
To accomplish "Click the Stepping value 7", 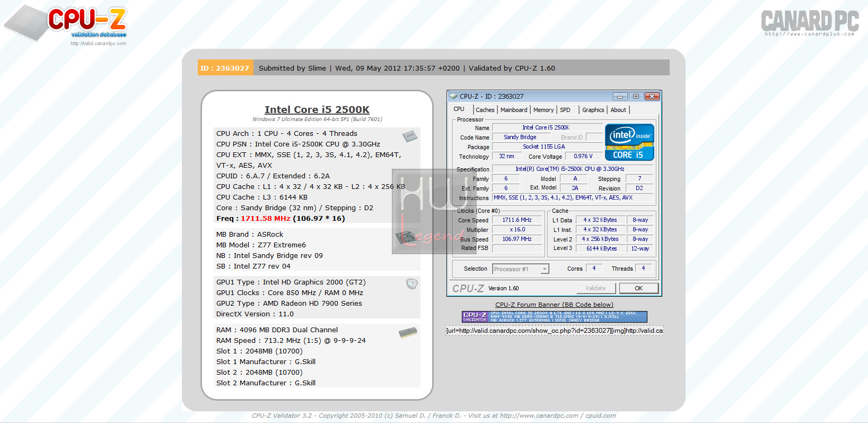I will click(x=639, y=178).
